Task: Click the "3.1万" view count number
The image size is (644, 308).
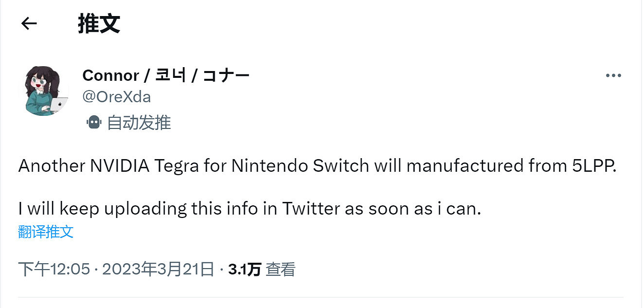Action: pos(245,269)
